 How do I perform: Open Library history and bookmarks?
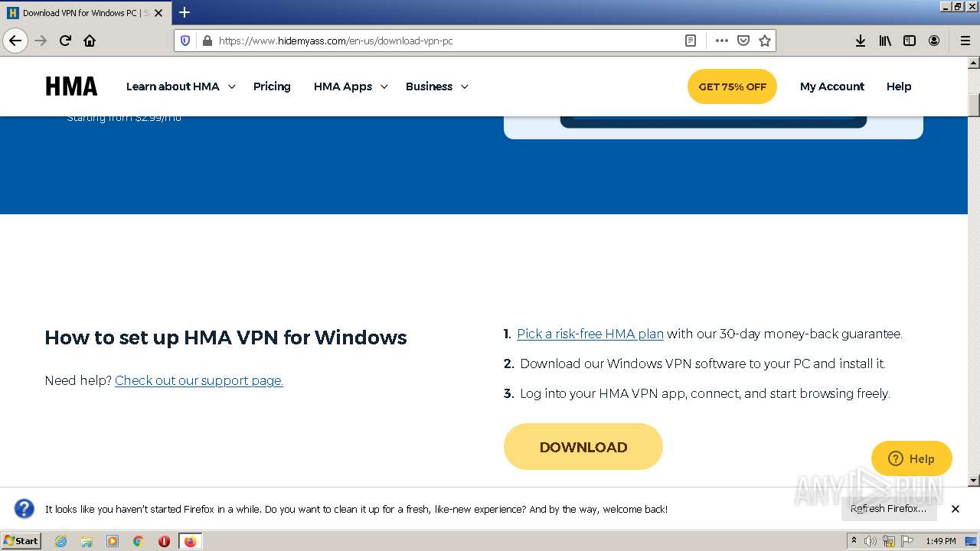(x=885, y=41)
